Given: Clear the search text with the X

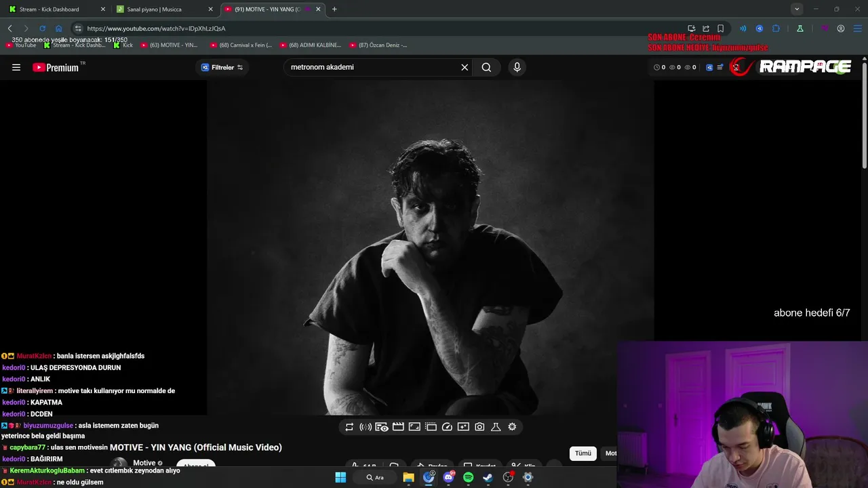Looking at the screenshot, I should pyautogui.click(x=465, y=67).
